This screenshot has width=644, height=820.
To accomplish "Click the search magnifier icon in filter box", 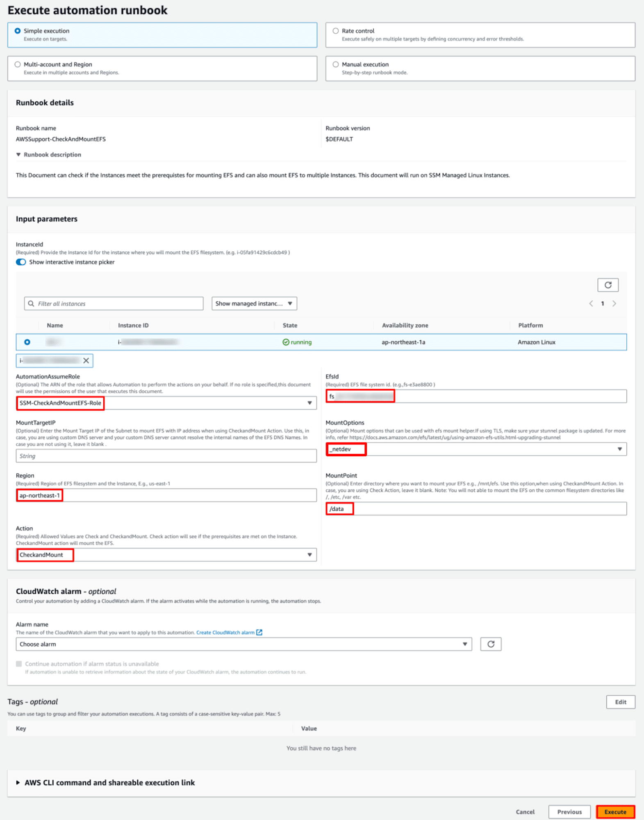I will pos(31,303).
